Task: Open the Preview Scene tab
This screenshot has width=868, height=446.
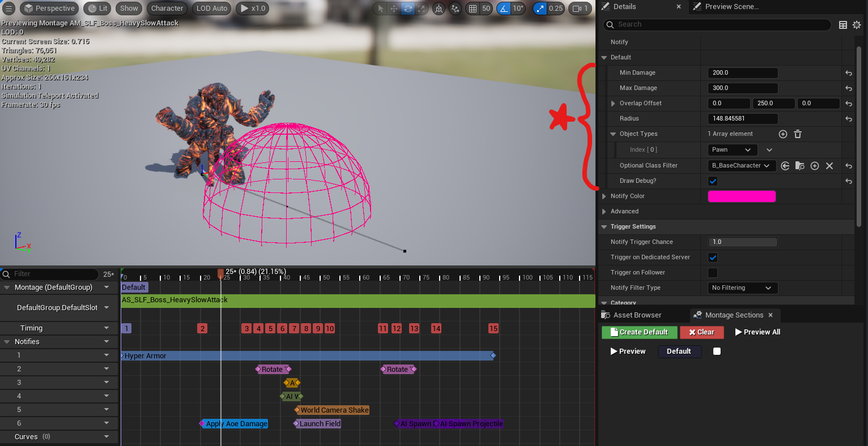Action: tap(731, 7)
